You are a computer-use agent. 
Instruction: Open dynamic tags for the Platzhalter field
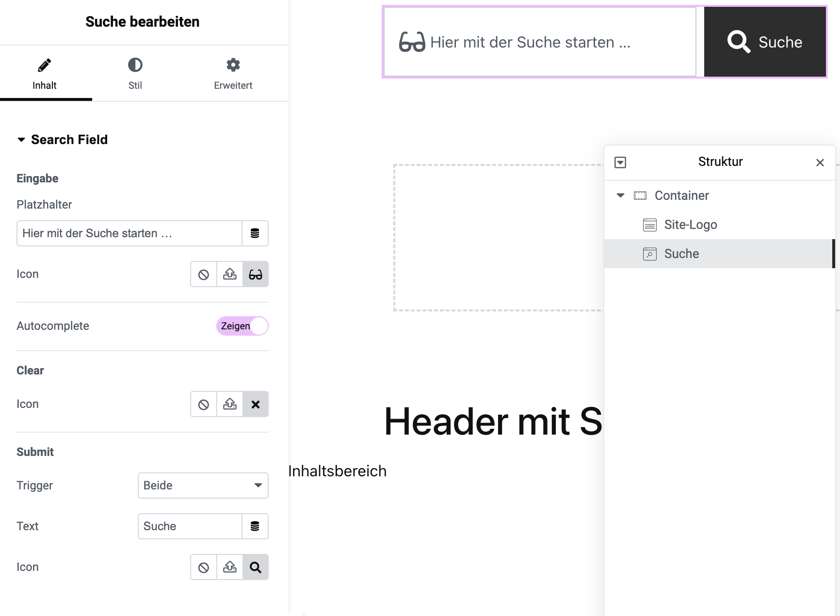click(x=255, y=233)
